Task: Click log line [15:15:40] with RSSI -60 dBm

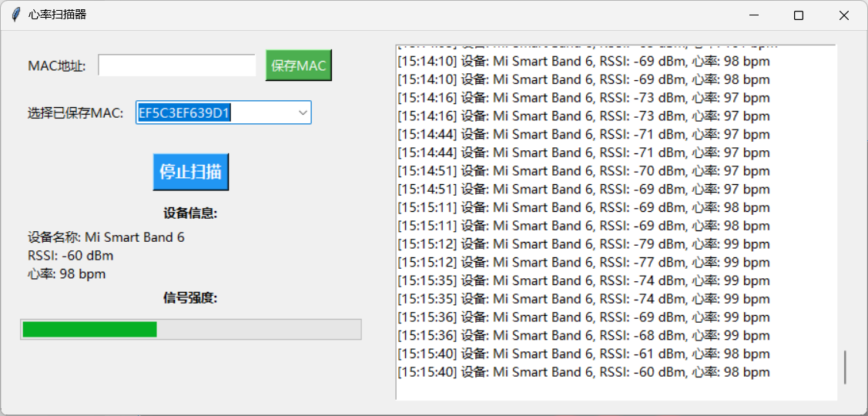Action: coord(584,372)
